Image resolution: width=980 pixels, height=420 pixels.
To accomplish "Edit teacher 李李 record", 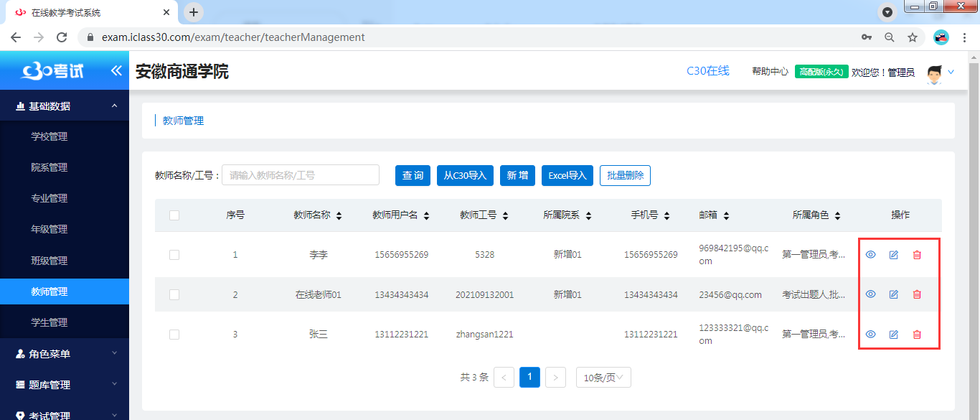I will (x=894, y=255).
